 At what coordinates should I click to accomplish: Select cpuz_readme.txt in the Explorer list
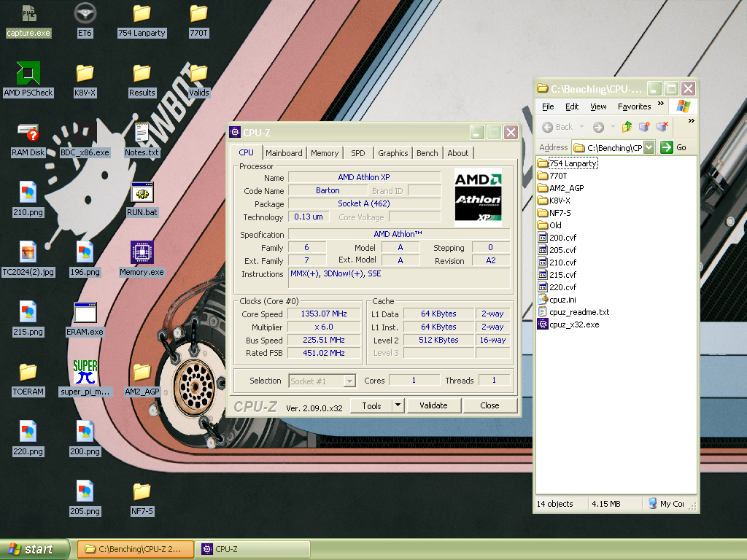click(573, 312)
